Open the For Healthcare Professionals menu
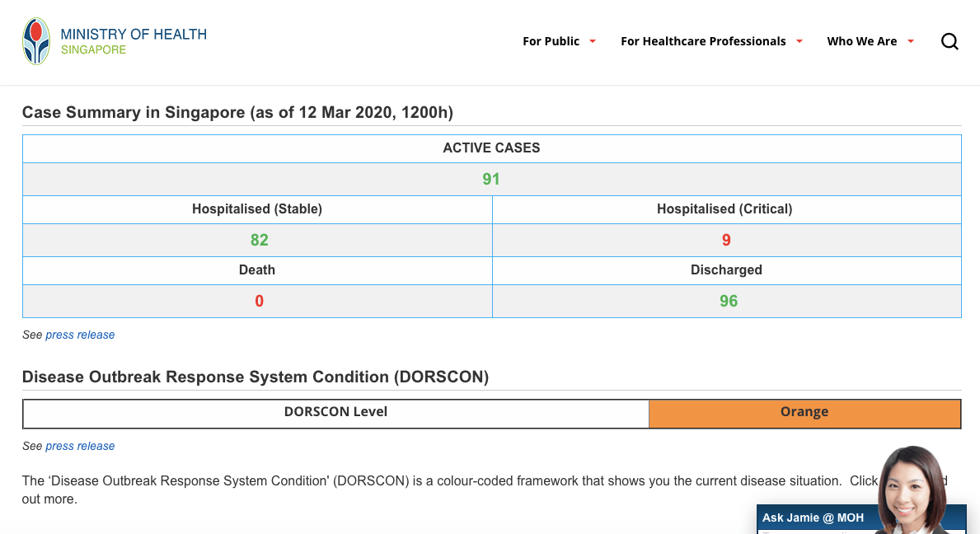Image resolution: width=980 pixels, height=534 pixels. tap(702, 41)
